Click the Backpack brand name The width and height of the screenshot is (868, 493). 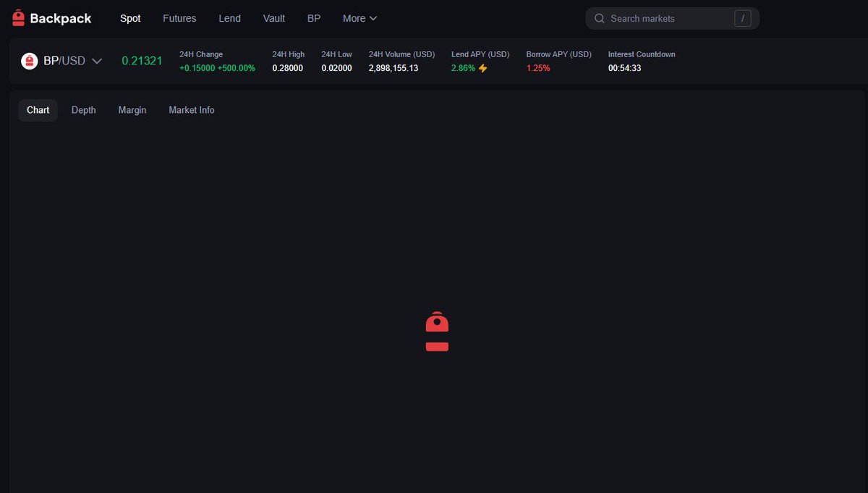coord(61,18)
